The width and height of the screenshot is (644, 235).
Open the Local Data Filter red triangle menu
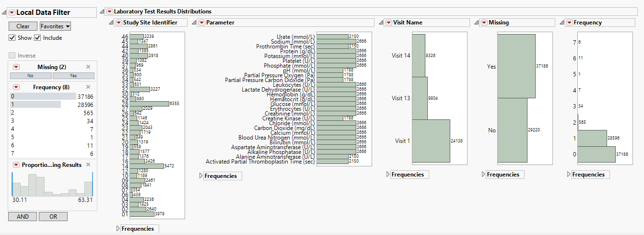click(x=12, y=12)
